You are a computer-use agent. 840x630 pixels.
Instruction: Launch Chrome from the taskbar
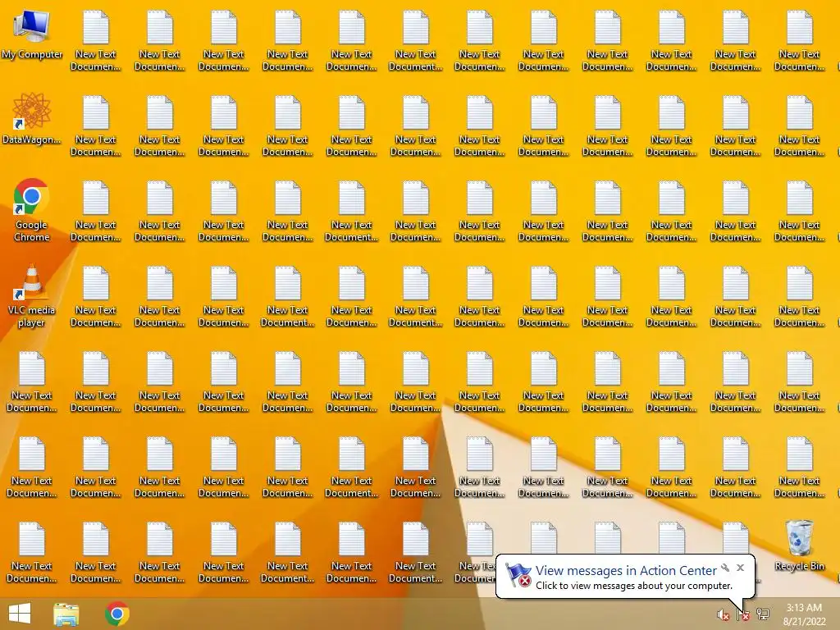pos(117,614)
